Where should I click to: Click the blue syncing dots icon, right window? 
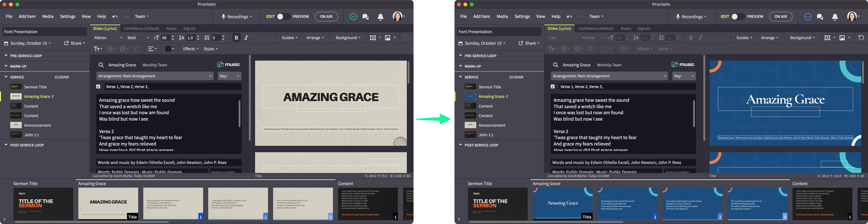[808, 16]
